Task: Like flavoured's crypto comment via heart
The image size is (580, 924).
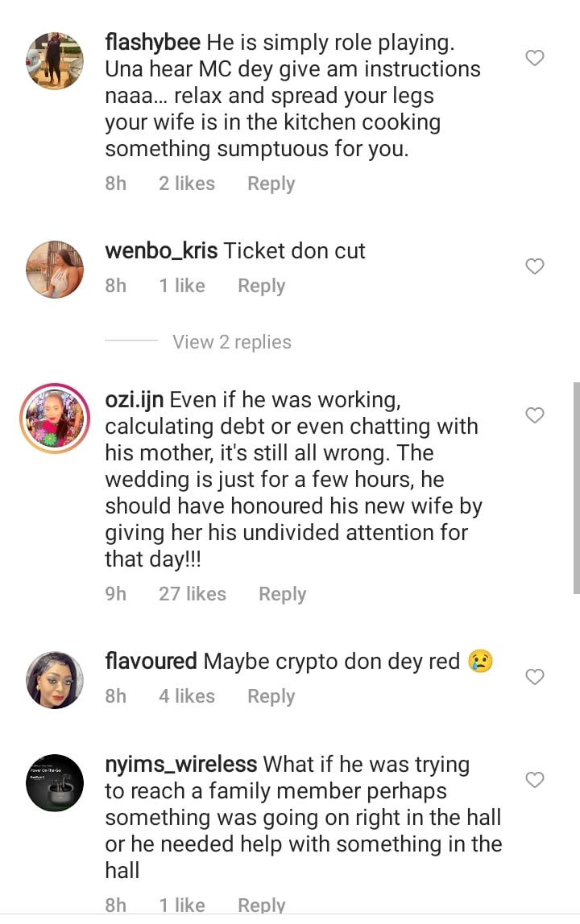Action: (x=535, y=678)
